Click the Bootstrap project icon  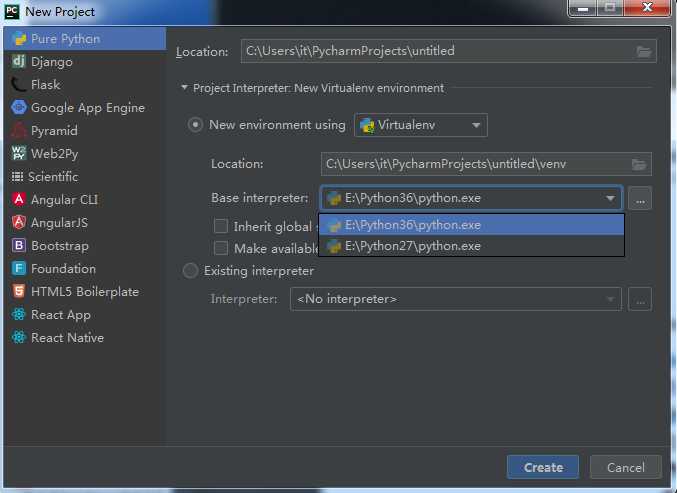coord(19,245)
